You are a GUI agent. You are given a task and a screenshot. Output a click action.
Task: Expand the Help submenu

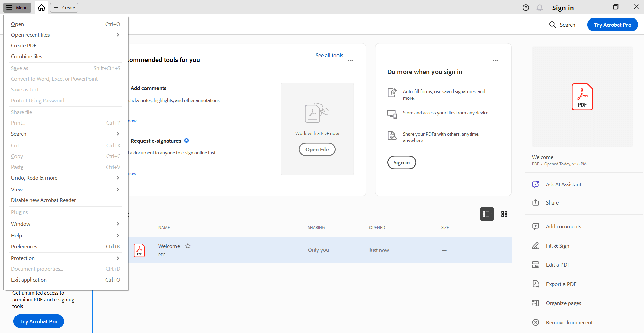[x=65, y=235]
